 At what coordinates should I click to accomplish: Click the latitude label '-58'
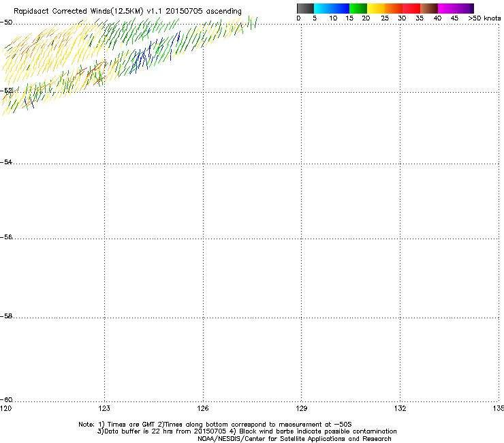click(x=6, y=316)
